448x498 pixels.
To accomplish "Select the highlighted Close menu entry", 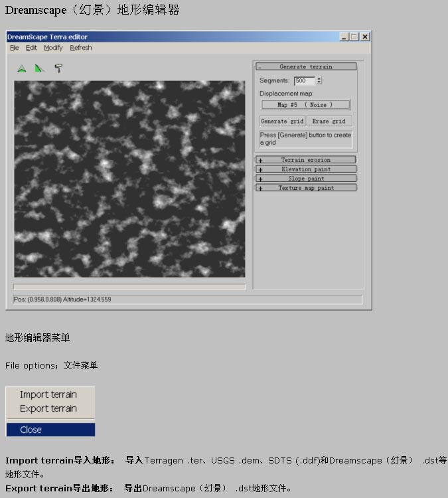I will tap(50, 430).
